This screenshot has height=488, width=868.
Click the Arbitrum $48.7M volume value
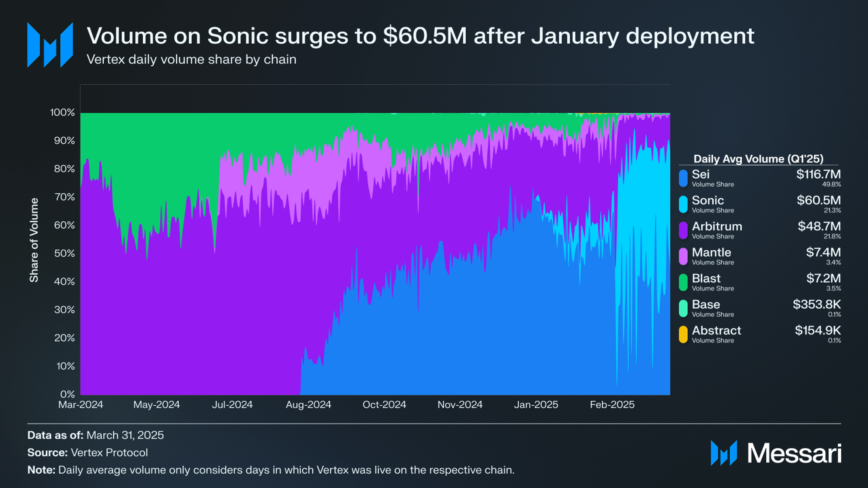(x=819, y=226)
